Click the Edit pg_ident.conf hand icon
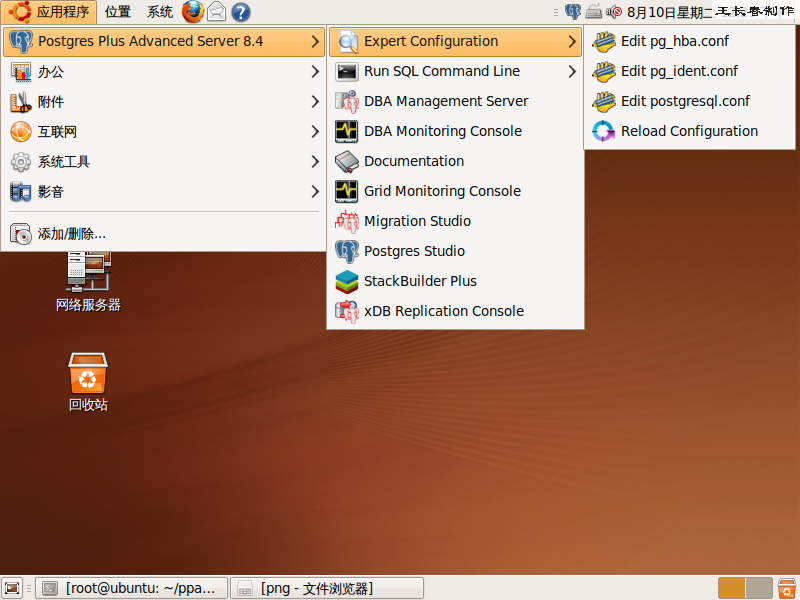The image size is (800, 600). pos(604,71)
